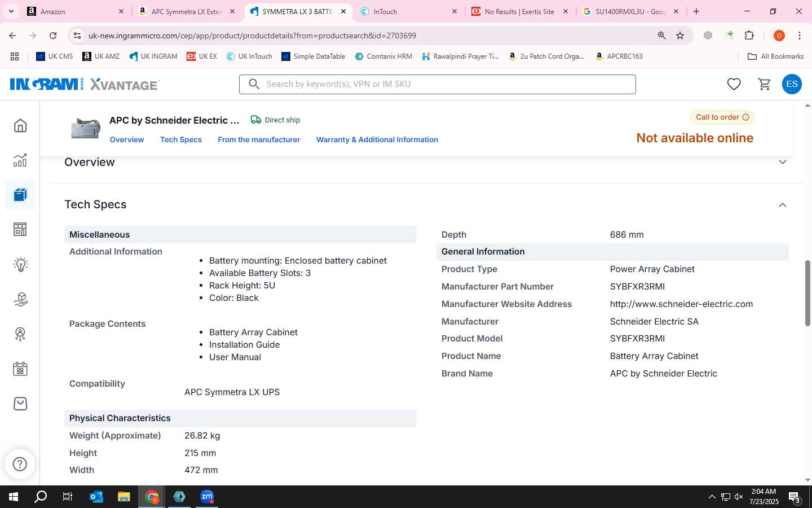The height and width of the screenshot is (508, 812).
Task: Open the UK AMZ bookmark
Action: (x=101, y=56)
